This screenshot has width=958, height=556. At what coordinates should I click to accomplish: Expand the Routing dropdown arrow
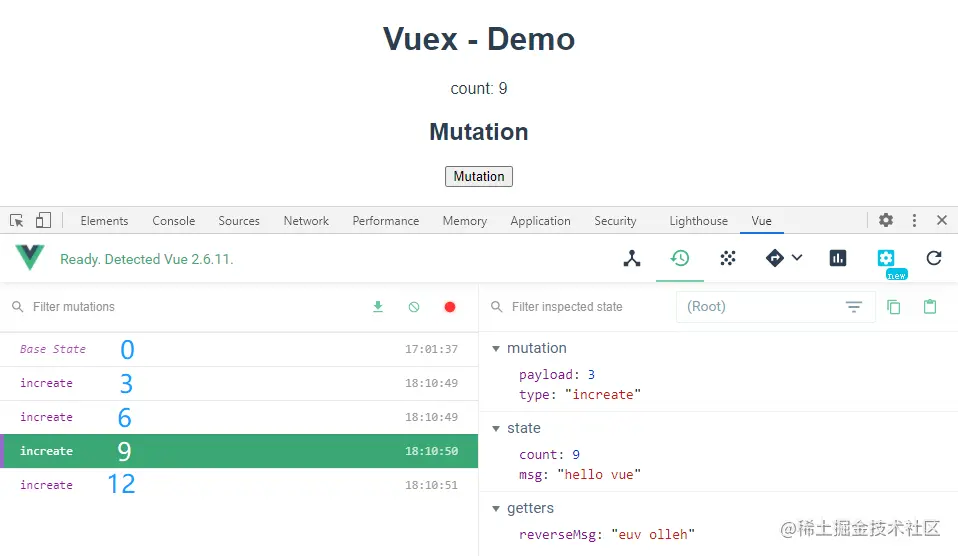pos(797,258)
